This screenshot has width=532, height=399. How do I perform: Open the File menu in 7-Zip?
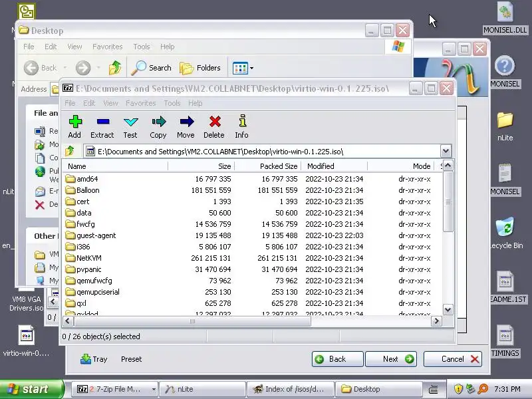tap(70, 103)
